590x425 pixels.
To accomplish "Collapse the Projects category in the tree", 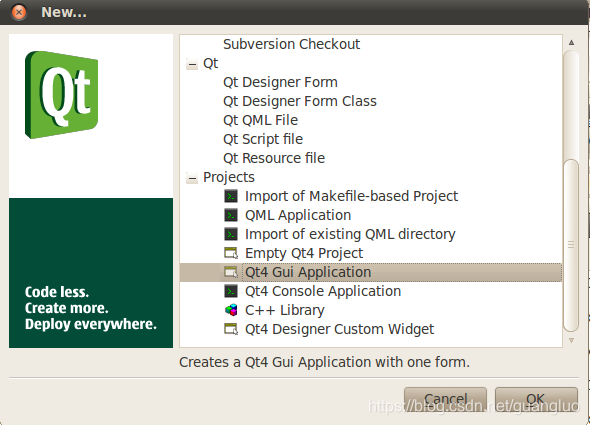I will [x=192, y=178].
